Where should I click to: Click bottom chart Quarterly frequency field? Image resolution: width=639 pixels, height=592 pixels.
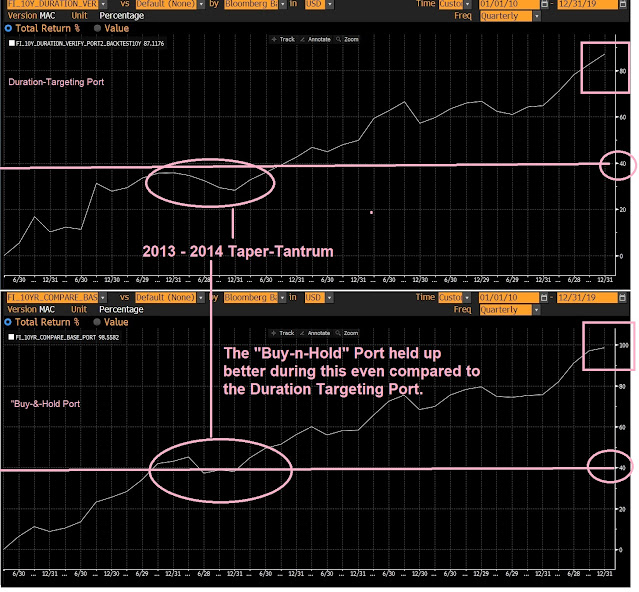506,310
